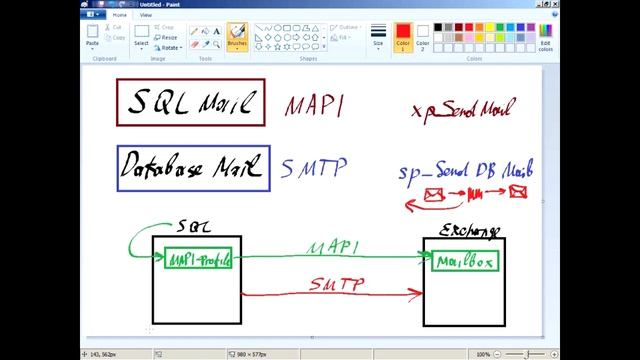The height and width of the screenshot is (360, 640).
Task: Click the Copy button
Action: click(x=115, y=38)
